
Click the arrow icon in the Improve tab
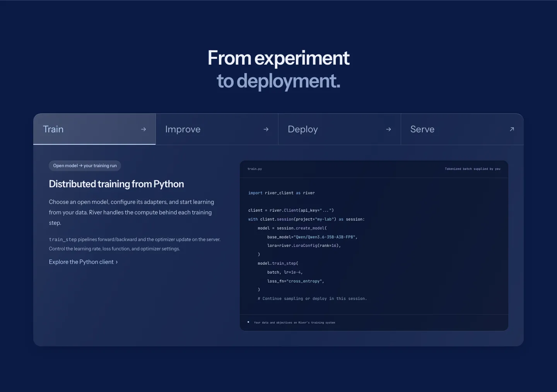click(266, 129)
